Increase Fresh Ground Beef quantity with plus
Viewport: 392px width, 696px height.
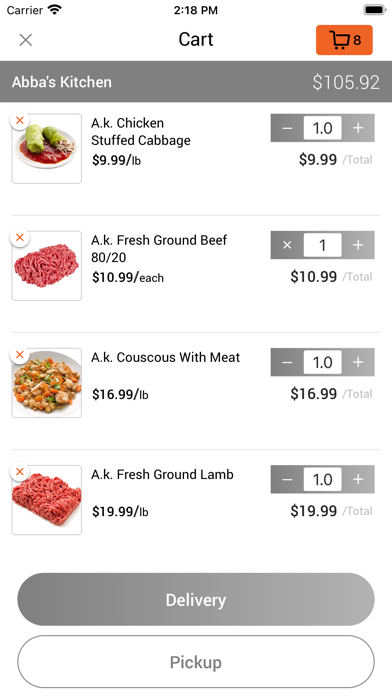(358, 245)
